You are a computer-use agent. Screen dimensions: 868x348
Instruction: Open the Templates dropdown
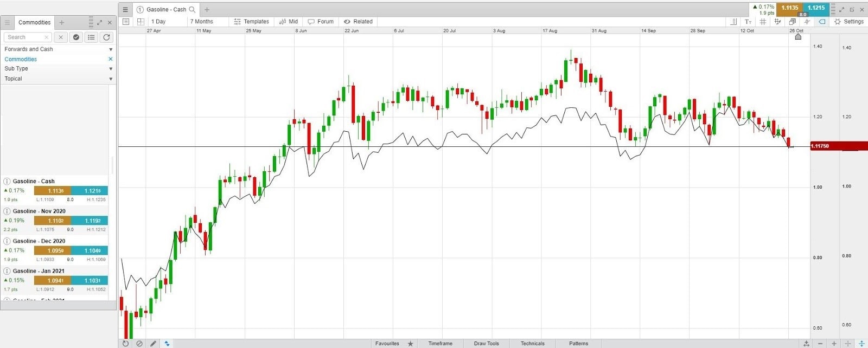click(252, 22)
